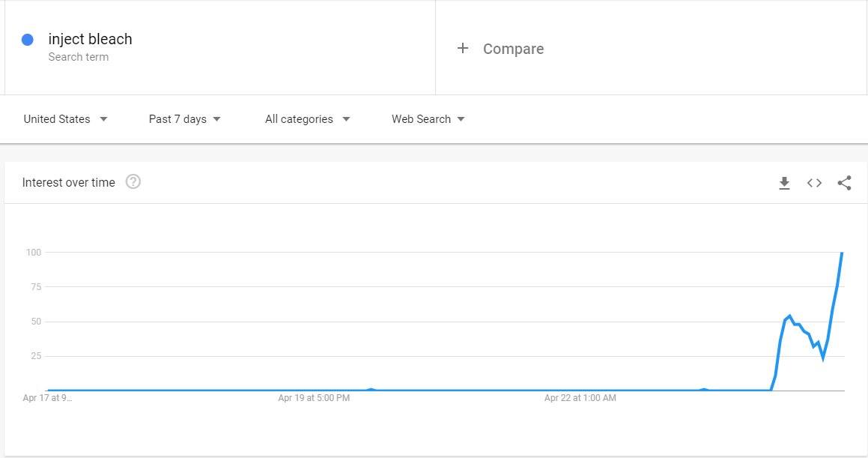Change the Web Search type dropdown
The width and height of the screenshot is (868, 458).
(428, 119)
